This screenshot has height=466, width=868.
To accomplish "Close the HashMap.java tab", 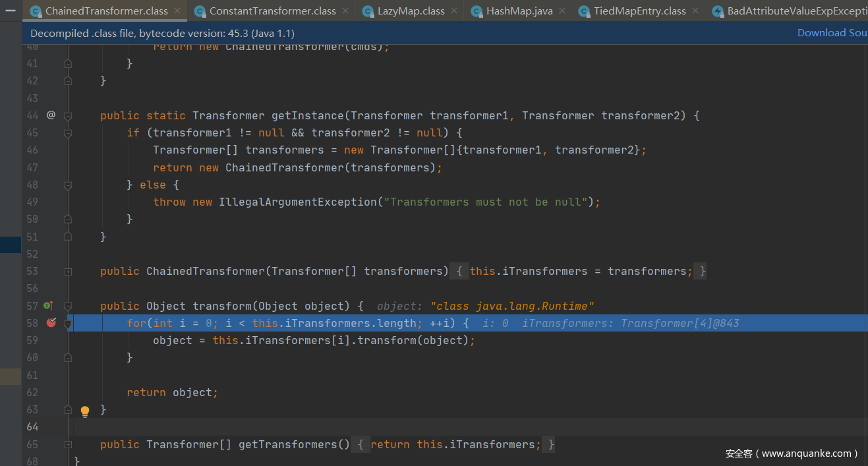I will [562, 11].
